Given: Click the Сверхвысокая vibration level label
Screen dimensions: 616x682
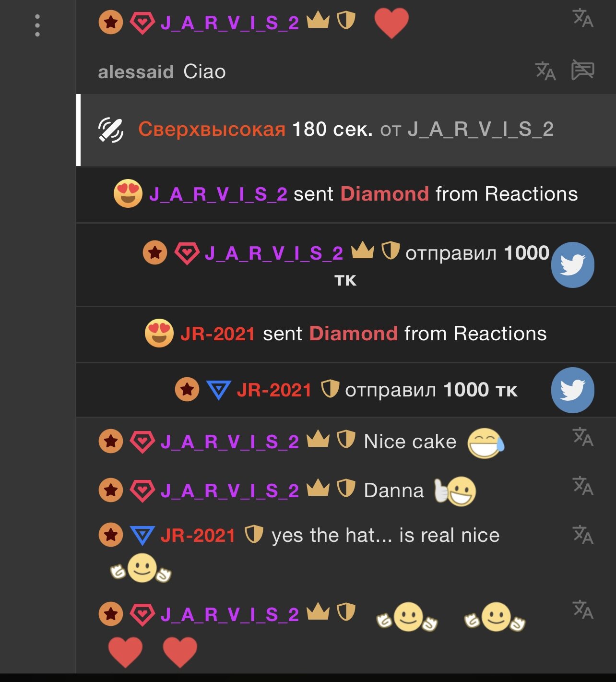Looking at the screenshot, I should 212,130.
